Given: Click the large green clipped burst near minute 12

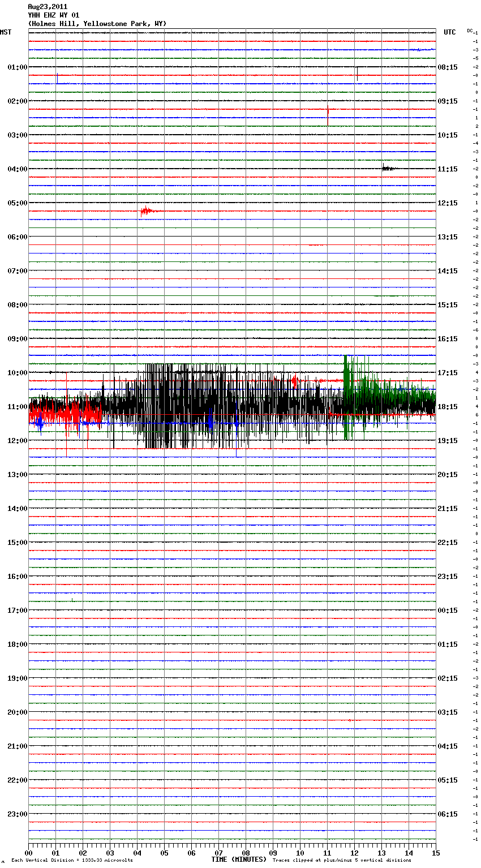Looking at the screenshot, I should coord(348,397).
